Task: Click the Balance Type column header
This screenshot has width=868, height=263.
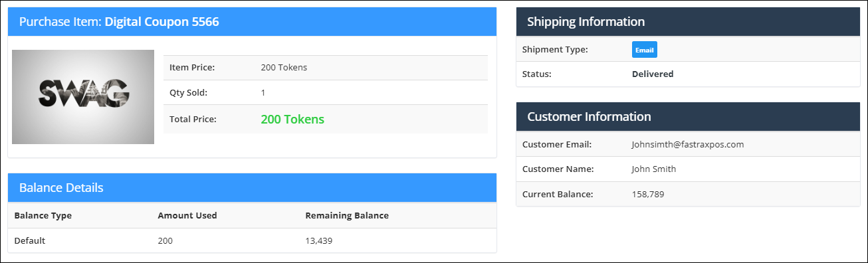Action: point(43,216)
